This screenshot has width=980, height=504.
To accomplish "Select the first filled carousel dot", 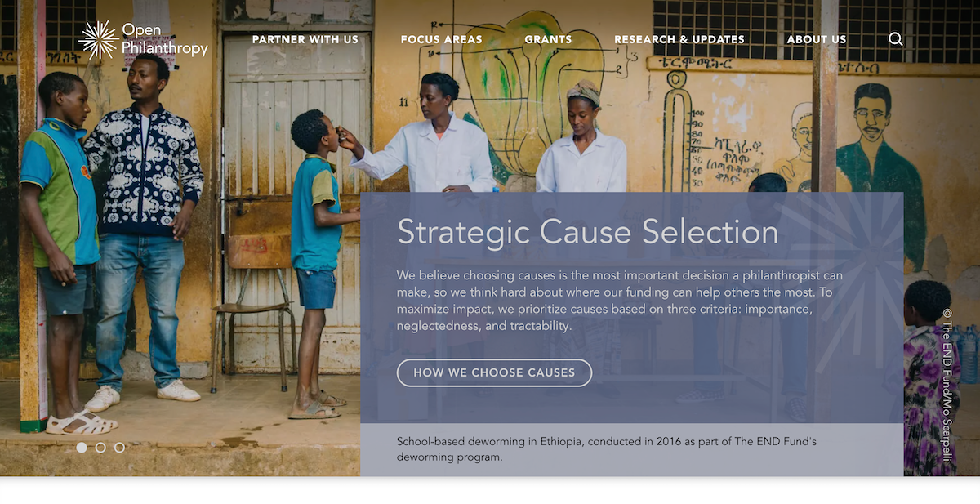I will tap(82, 448).
